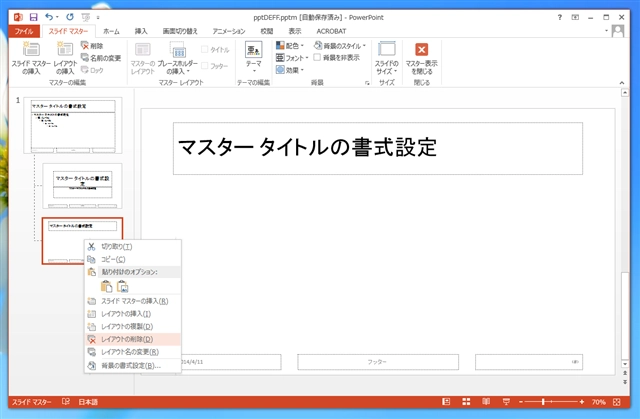The width and height of the screenshot is (640, 419).
Task: Click the Redo icon in title bar
Action: [x=70, y=17]
